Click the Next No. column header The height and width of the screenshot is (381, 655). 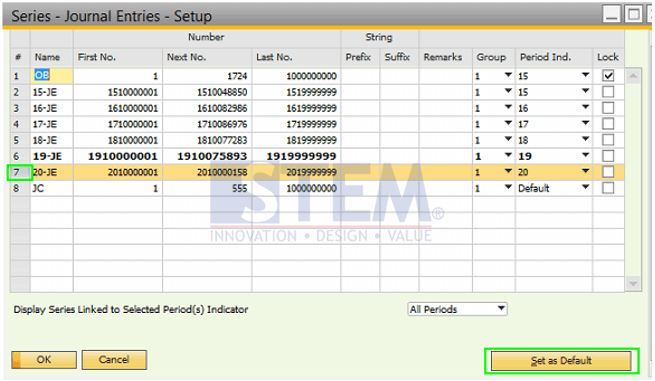(x=207, y=57)
